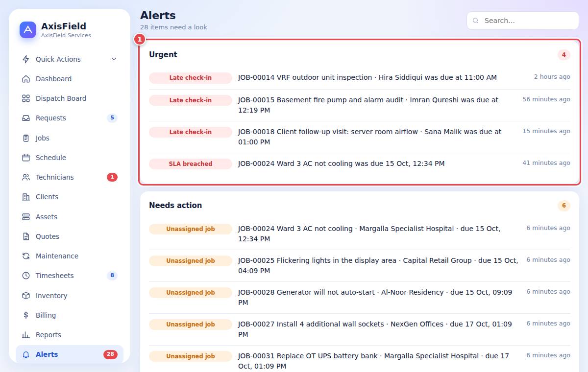Click the AxisField logo icon

28,30
